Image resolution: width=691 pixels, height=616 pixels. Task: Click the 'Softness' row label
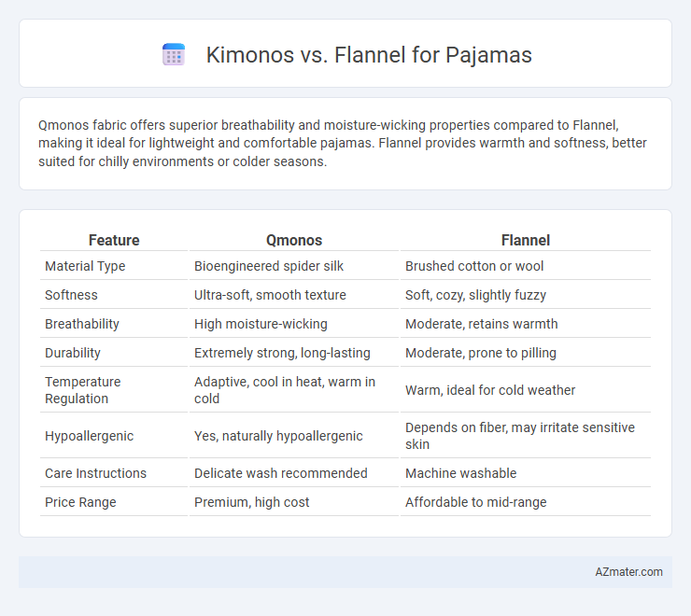(x=71, y=295)
